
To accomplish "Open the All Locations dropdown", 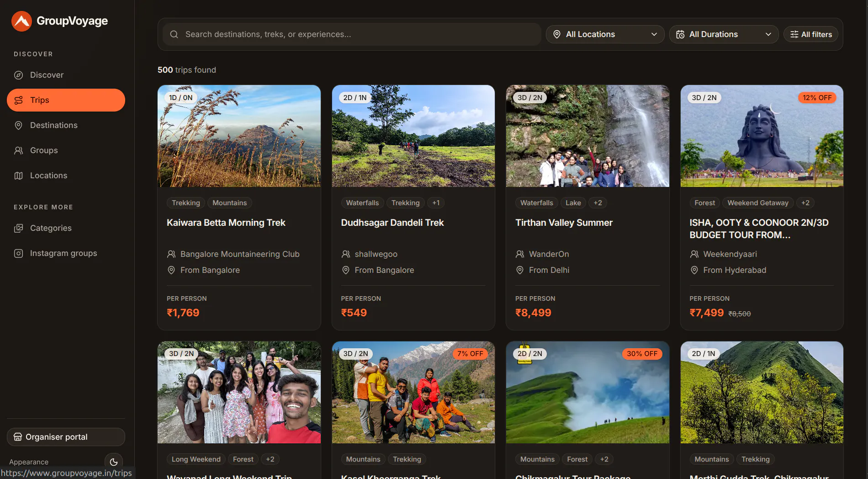I will point(605,34).
